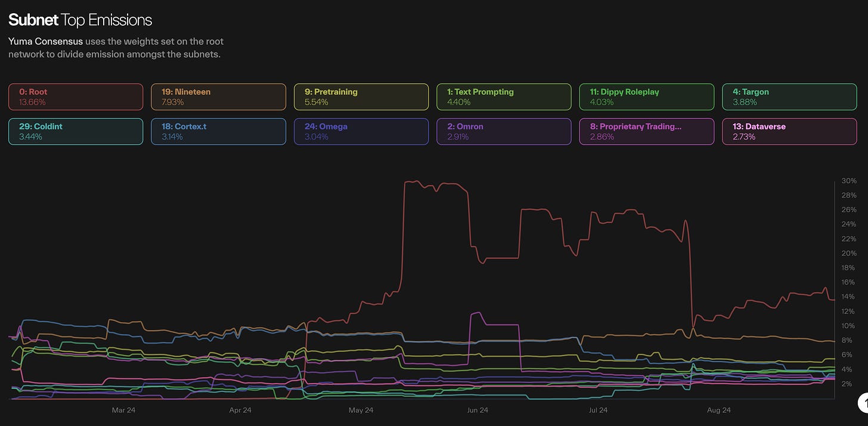The width and height of the screenshot is (868, 426).
Task: Click the Aug 24 axis label
Action: (x=718, y=410)
